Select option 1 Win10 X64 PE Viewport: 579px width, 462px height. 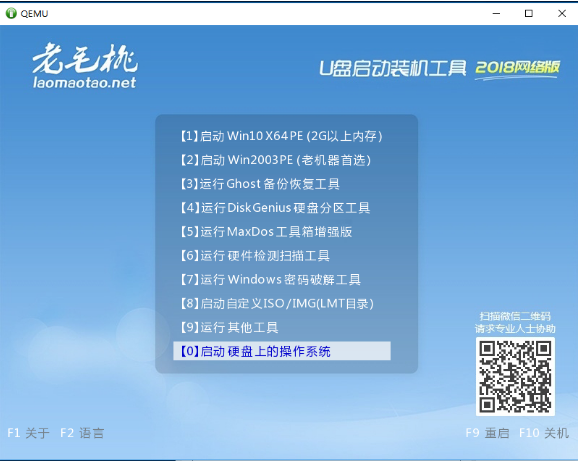click(x=281, y=136)
